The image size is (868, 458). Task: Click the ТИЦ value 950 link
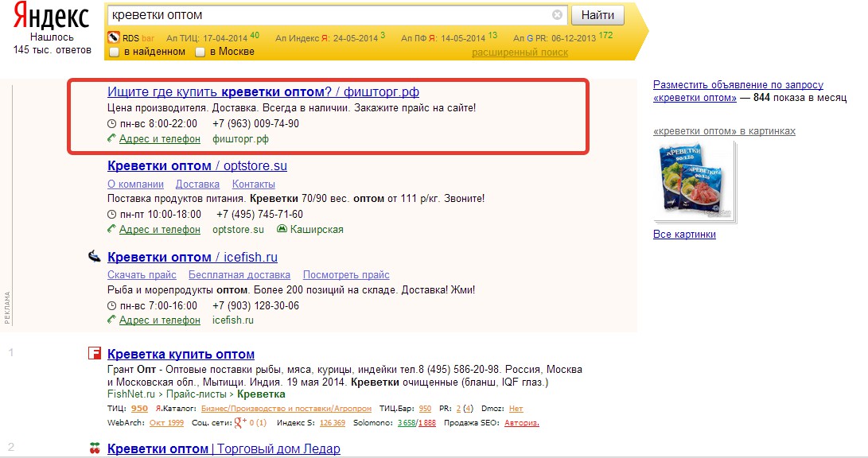tap(139, 408)
